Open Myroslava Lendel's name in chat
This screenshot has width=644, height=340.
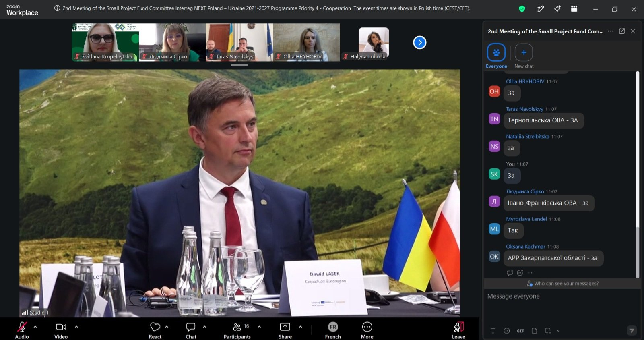526,219
